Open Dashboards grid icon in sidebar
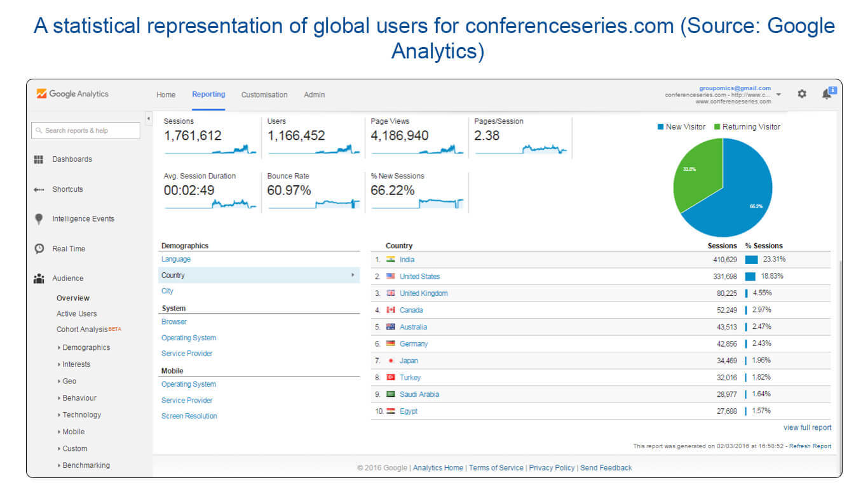 [x=39, y=159]
